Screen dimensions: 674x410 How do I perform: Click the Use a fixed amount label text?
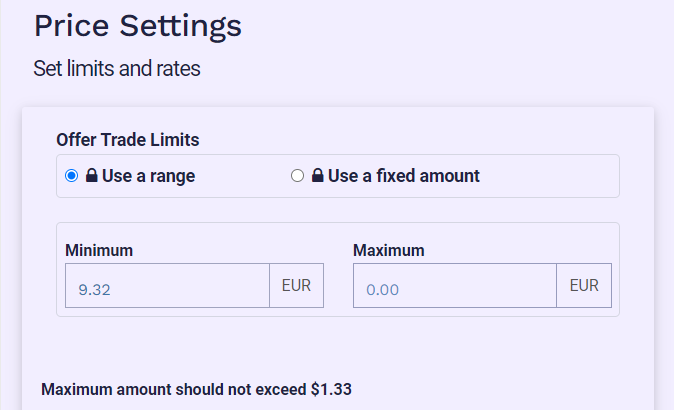[404, 176]
